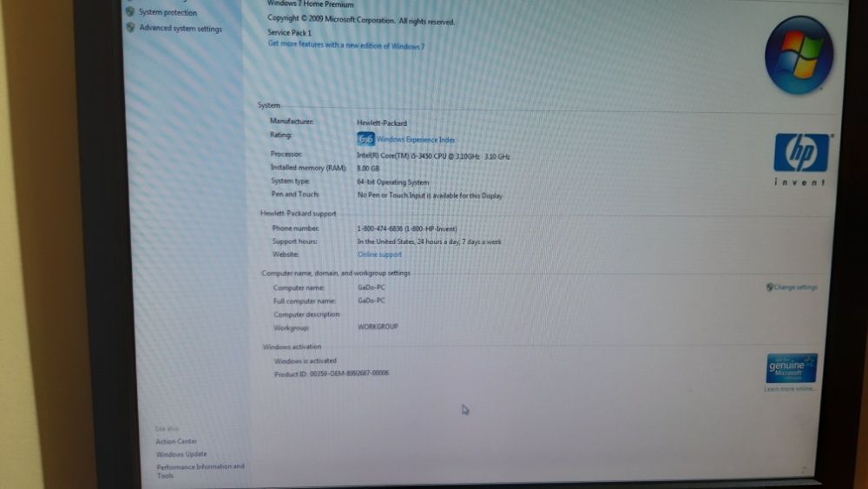Open Advanced system settings link
Screen dimensions: 868x489
coord(181,29)
